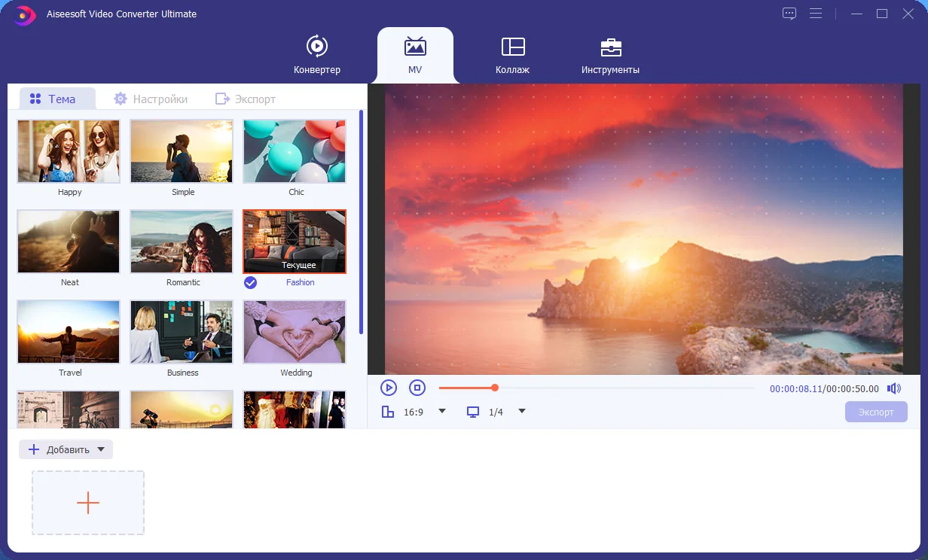This screenshot has height=560, width=928.
Task: Click the playback progress slider
Action: 597,388
